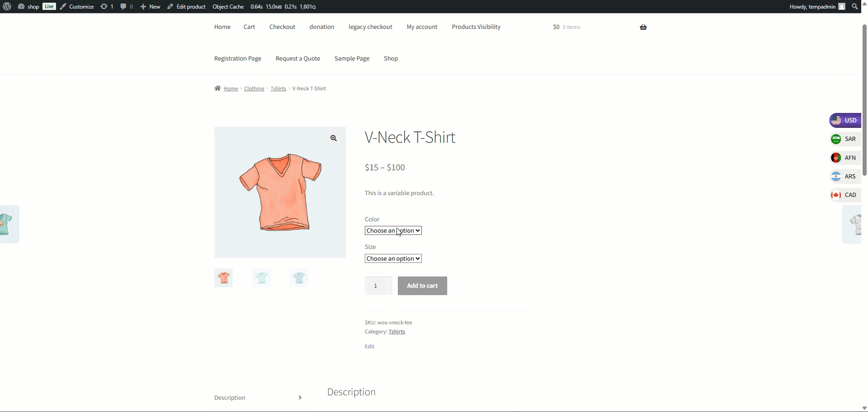
Task: Expand the Description tab
Action: tap(260, 398)
